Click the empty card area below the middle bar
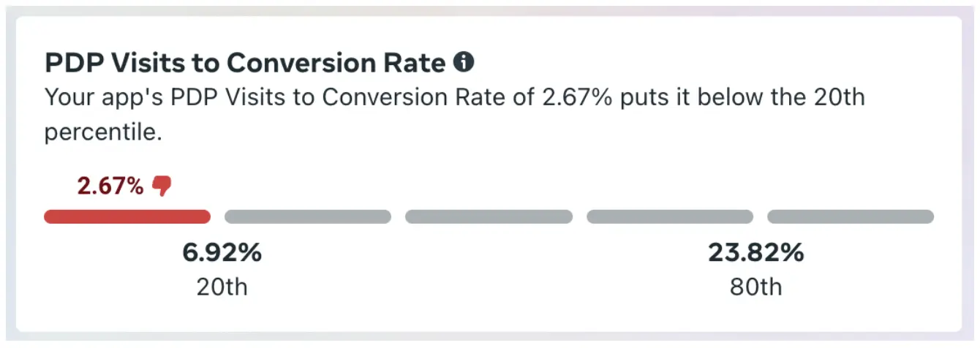 (x=489, y=271)
